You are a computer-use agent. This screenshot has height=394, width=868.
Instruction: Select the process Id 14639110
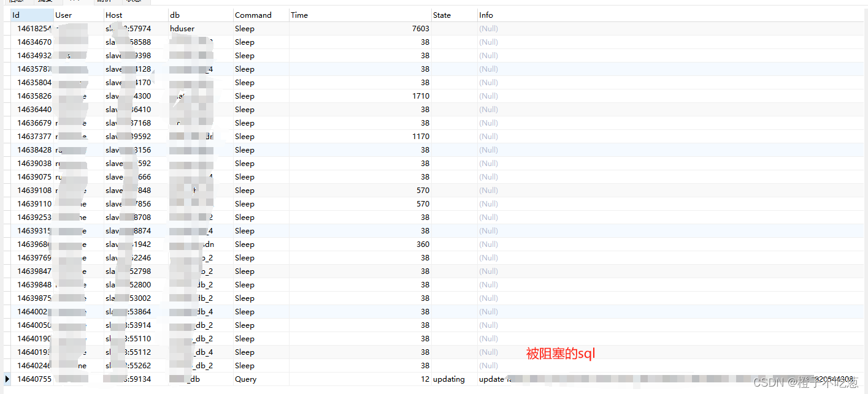(x=34, y=204)
